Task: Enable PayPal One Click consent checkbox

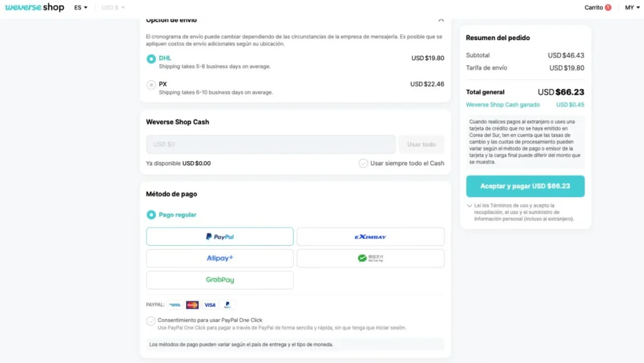Action: pyautogui.click(x=151, y=321)
